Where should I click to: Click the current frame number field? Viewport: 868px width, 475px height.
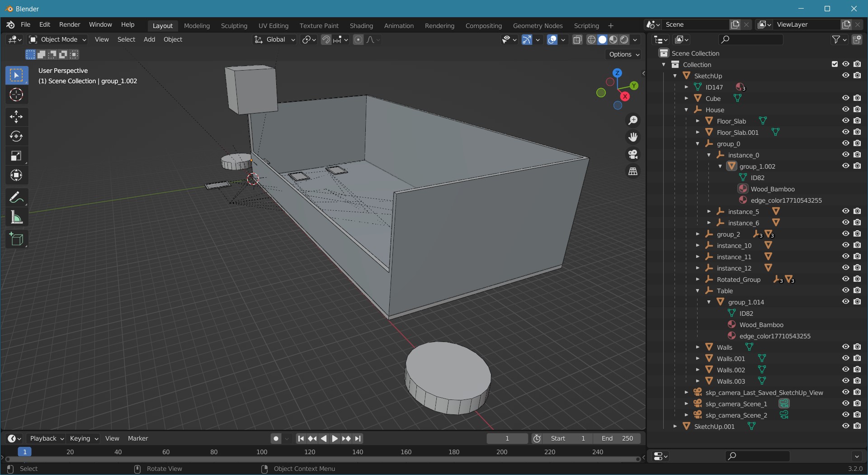507,438
